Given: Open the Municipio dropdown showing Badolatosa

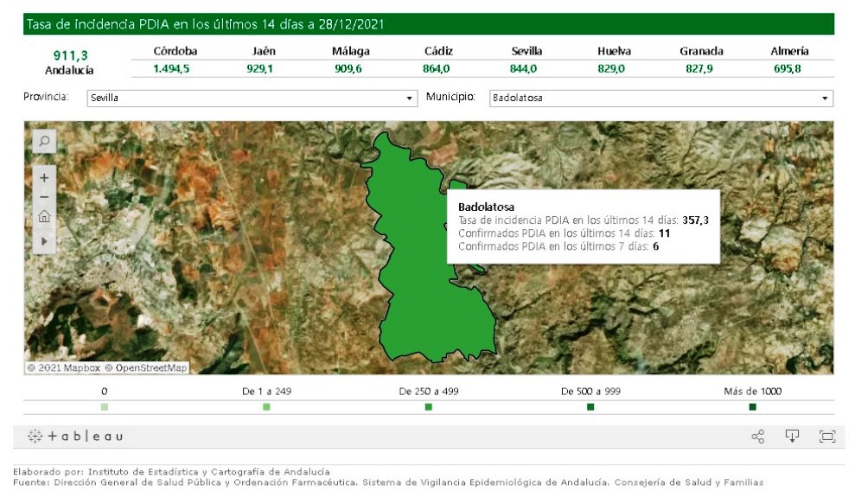Looking at the screenshot, I should click(660, 99).
